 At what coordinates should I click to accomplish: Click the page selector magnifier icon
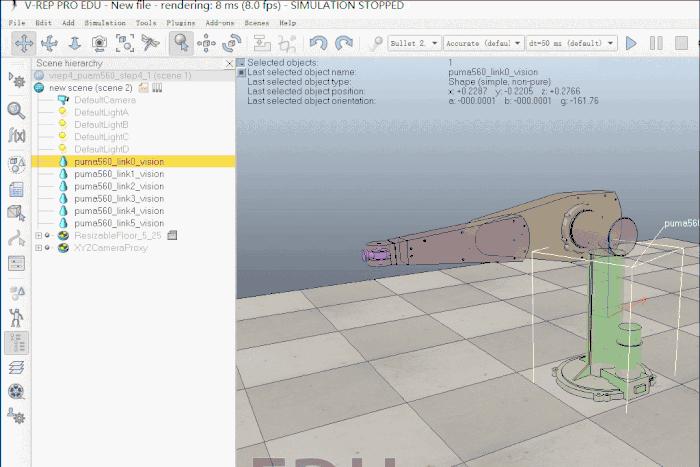16,110
